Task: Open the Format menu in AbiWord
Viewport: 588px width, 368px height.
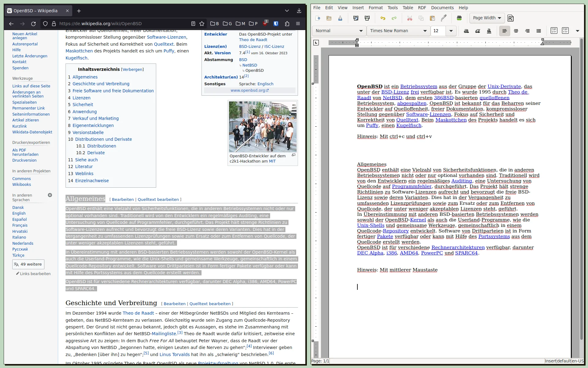Action: [x=376, y=8]
